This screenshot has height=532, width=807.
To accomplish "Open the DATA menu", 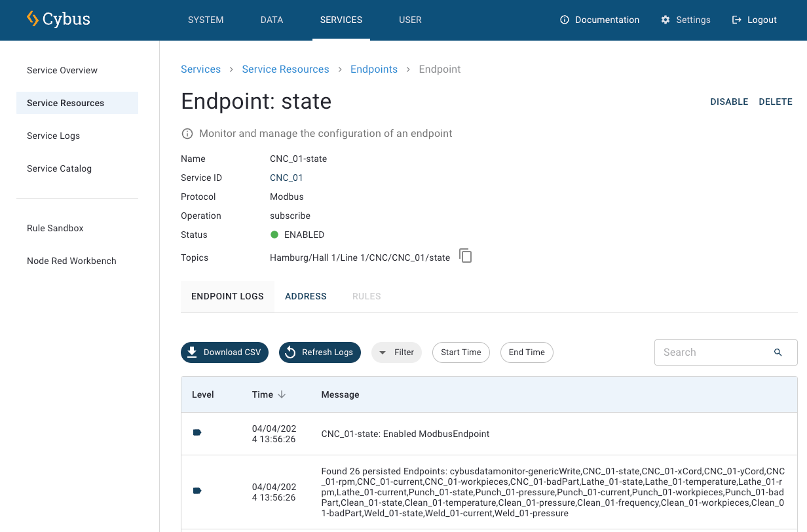I will pyautogui.click(x=272, y=20).
